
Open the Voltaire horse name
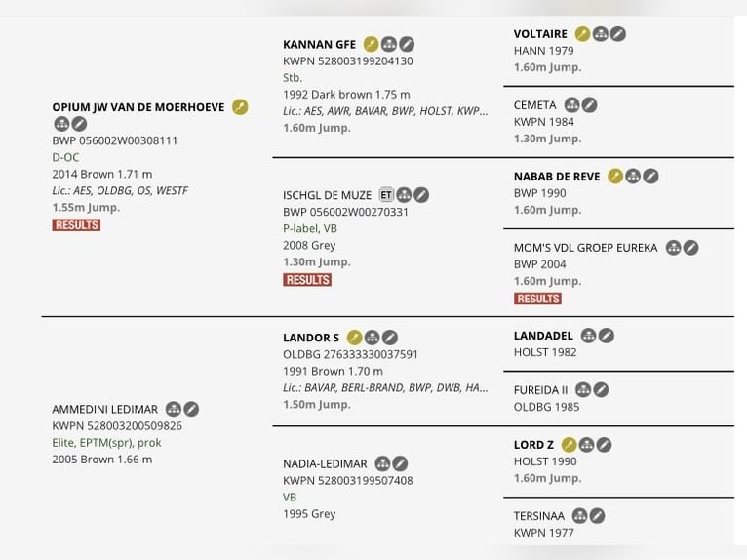pos(540,34)
